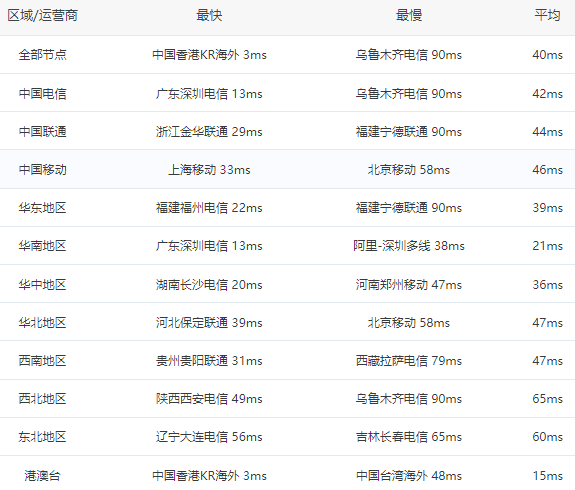Click 吉林长春电信 65ms cell

pyautogui.click(x=409, y=437)
